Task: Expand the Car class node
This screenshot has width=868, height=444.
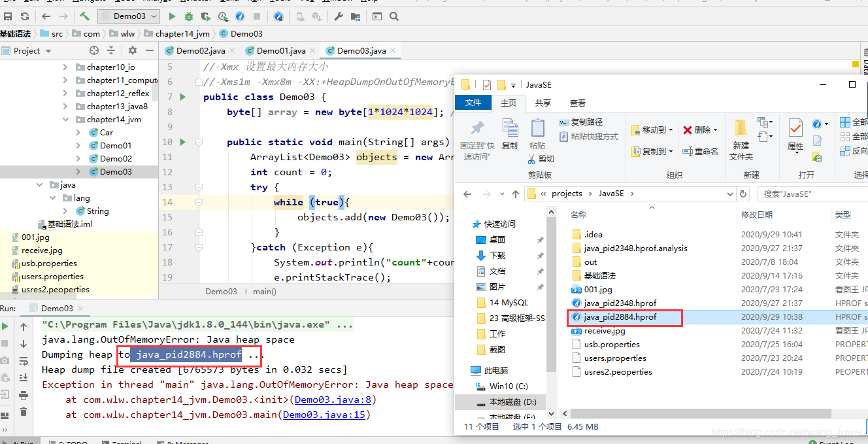Action: pos(78,132)
